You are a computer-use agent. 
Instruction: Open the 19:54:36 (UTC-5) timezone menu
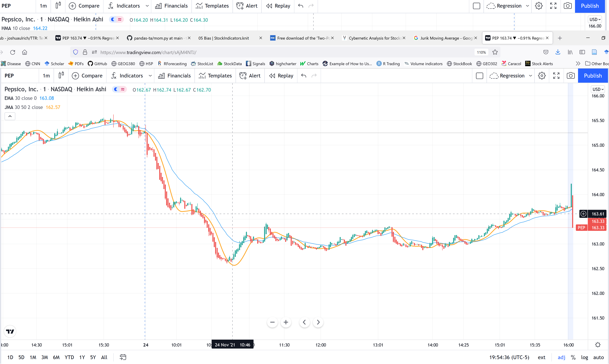tap(509, 357)
